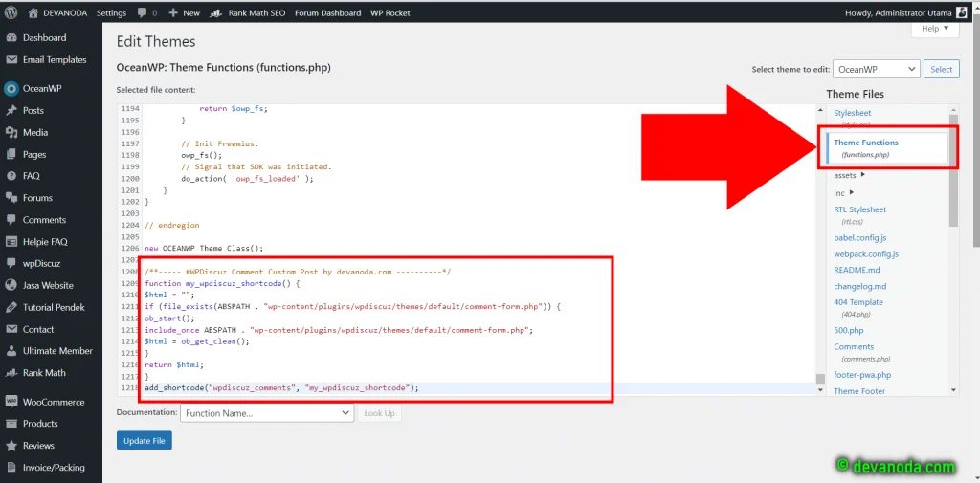The height and width of the screenshot is (483, 980).
Task: Open changelog.md file
Action: click(860, 286)
